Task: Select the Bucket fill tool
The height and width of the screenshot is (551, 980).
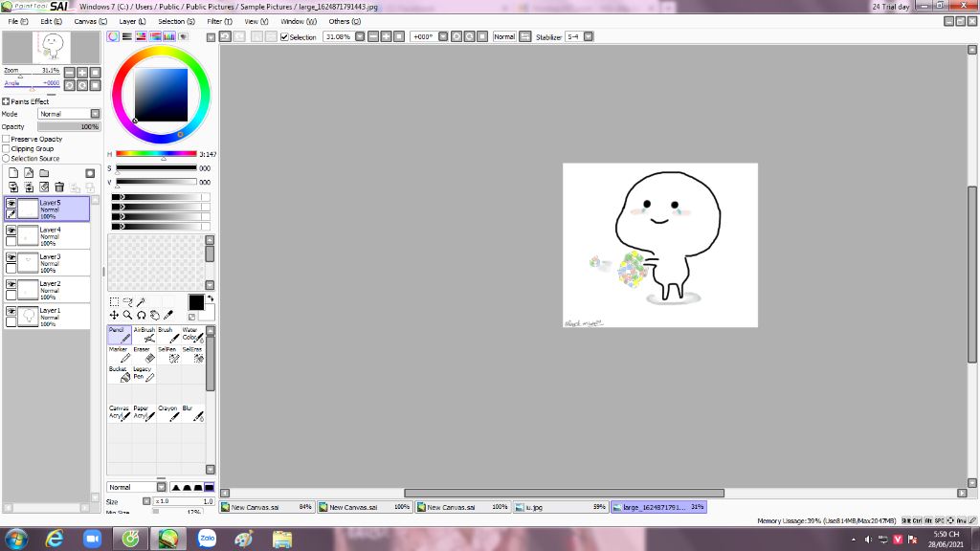Action: (120, 374)
